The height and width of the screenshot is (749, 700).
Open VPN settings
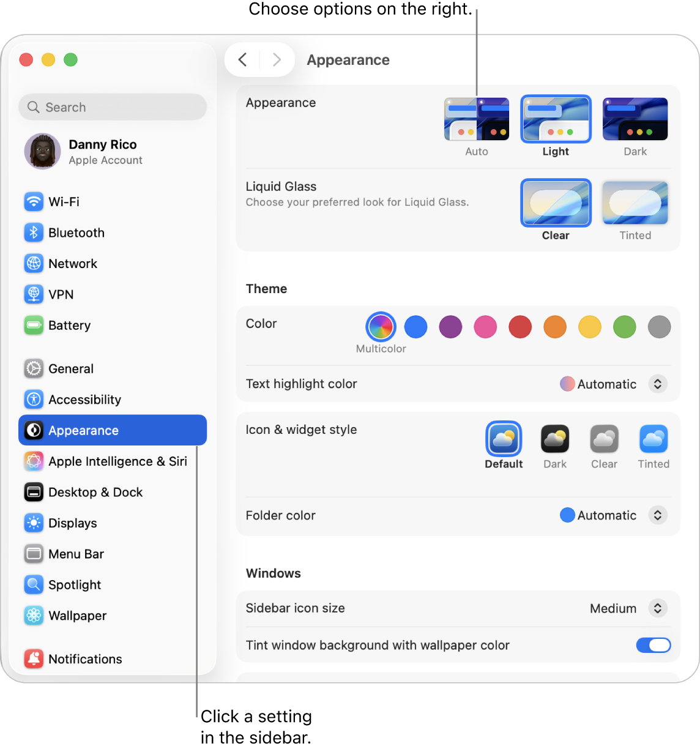coord(61,294)
